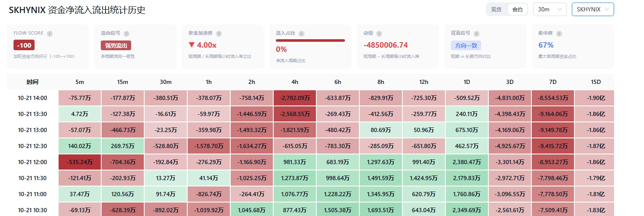Click the -100 flow score badge
The image size is (644, 216).
(x=24, y=45)
